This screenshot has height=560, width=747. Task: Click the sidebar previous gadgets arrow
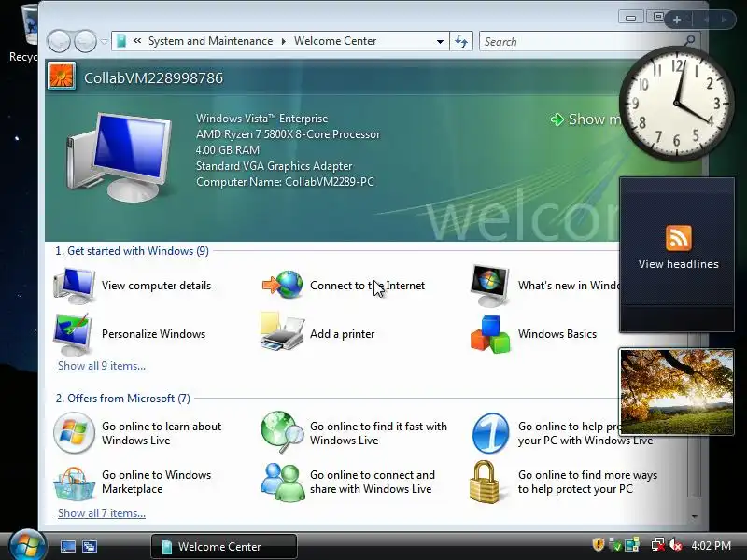coord(707,20)
